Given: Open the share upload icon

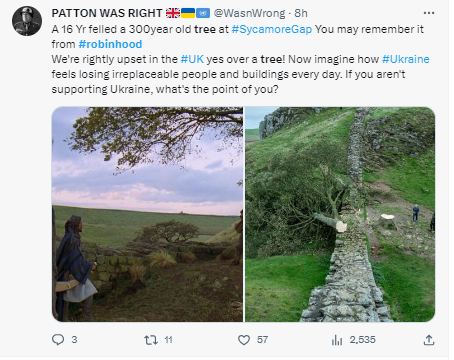Looking at the screenshot, I should [429, 340].
